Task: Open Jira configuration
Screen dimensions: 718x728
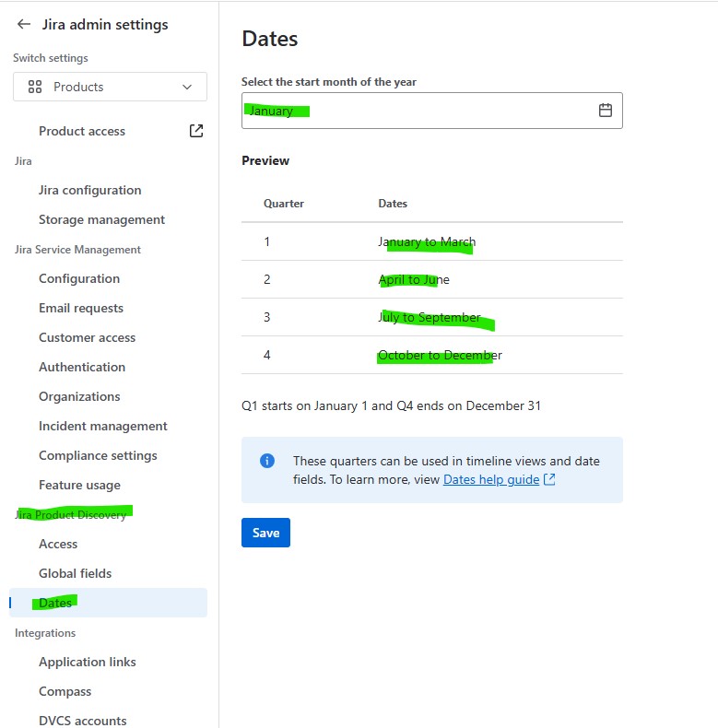Action: coord(89,191)
